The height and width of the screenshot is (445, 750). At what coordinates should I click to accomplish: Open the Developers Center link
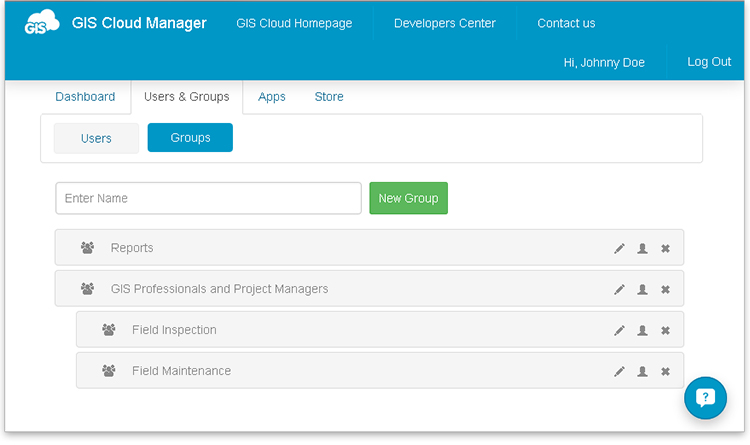(445, 23)
